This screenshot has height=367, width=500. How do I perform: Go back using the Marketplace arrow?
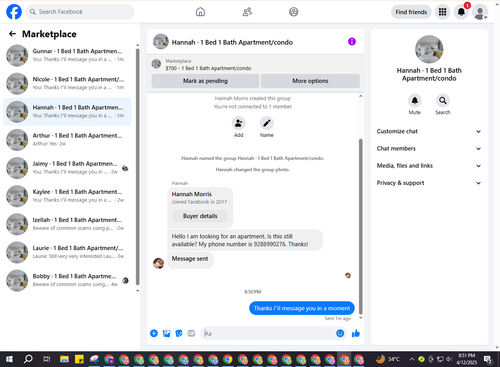[x=12, y=34]
